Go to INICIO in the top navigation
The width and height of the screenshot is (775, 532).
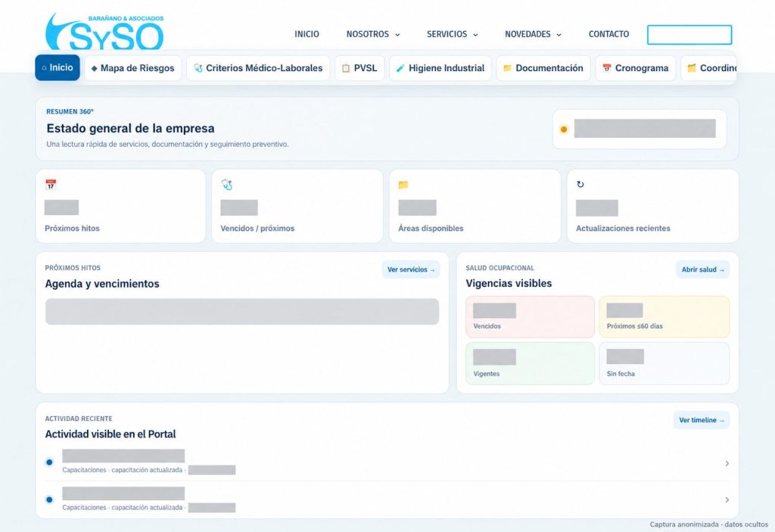click(307, 34)
